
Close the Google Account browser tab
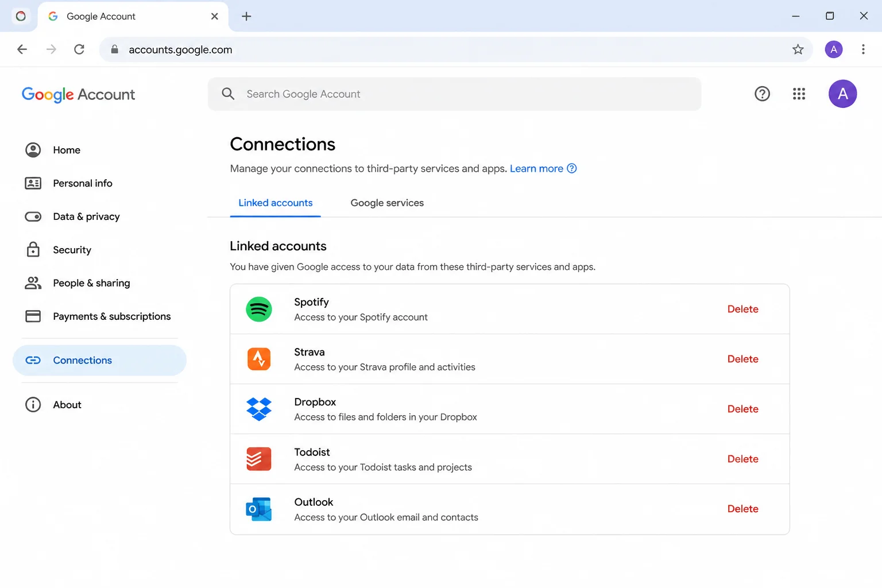[215, 16]
